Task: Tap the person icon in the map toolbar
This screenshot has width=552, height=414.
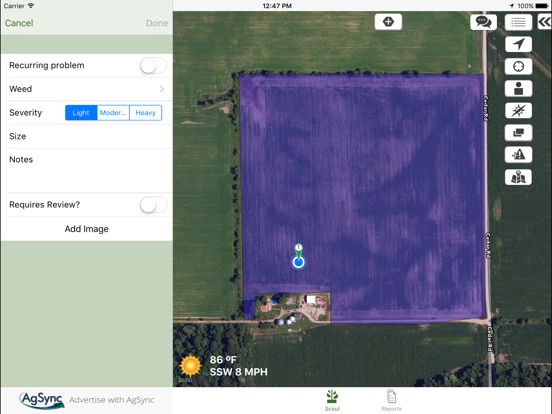Action: [518, 88]
